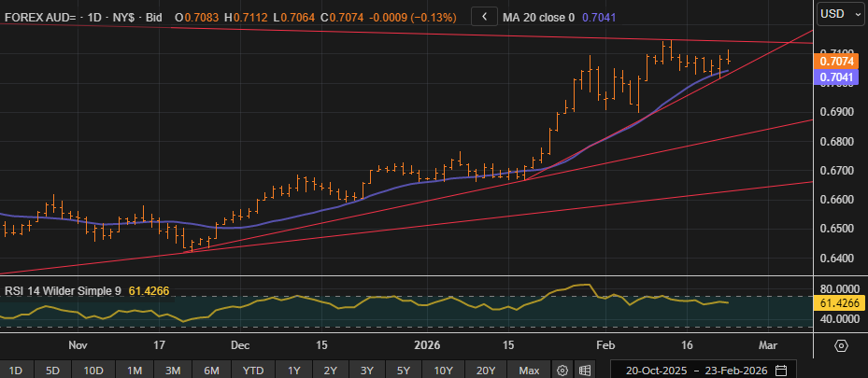The height and width of the screenshot is (378, 868).
Task: Open chart settings gear in bottom toolbar
Action: point(562,370)
